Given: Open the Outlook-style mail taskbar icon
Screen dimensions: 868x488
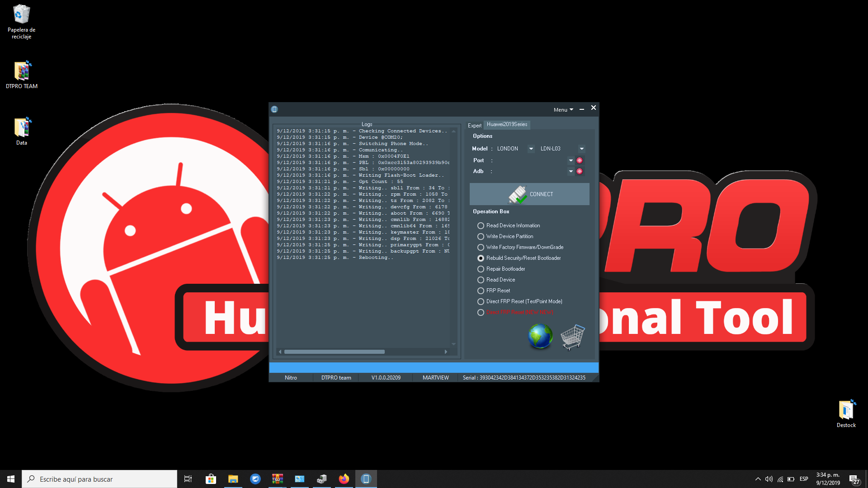Looking at the screenshot, I should coord(300,479).
